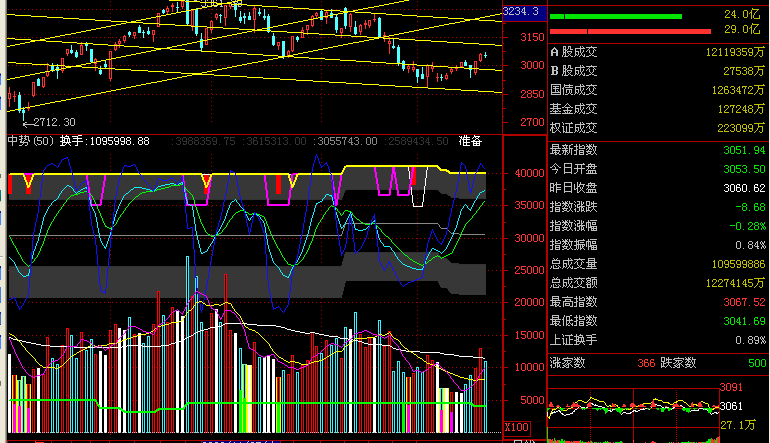Screen dimensions: 770x443
Task: Select the 20000 indicator axis label
Action: [x=529, y=303]
